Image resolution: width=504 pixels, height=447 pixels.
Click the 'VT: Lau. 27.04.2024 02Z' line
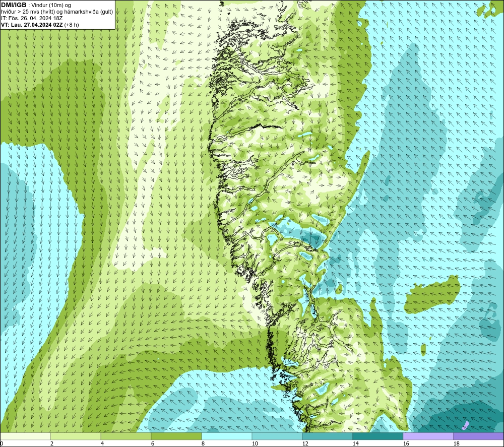point(40,25)
